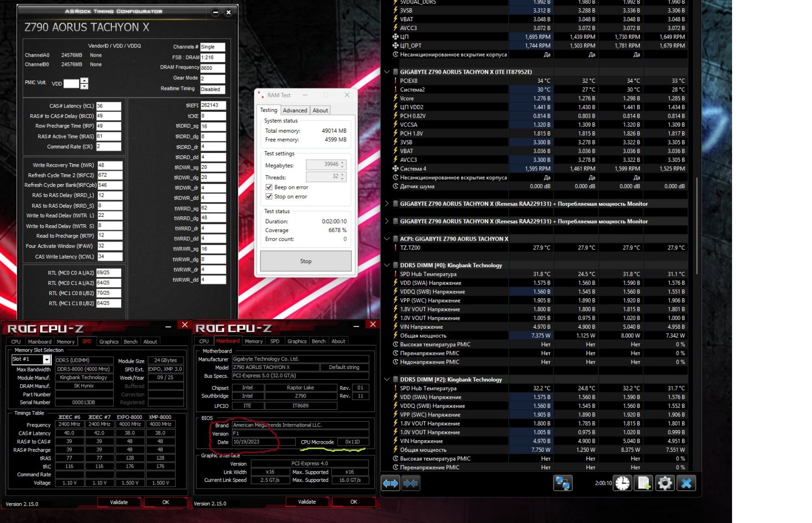Viewport: 812px width, 523px height.
Task: Click the Megabytes spinner arrows in RAM Test
Action: pos(342,165)
